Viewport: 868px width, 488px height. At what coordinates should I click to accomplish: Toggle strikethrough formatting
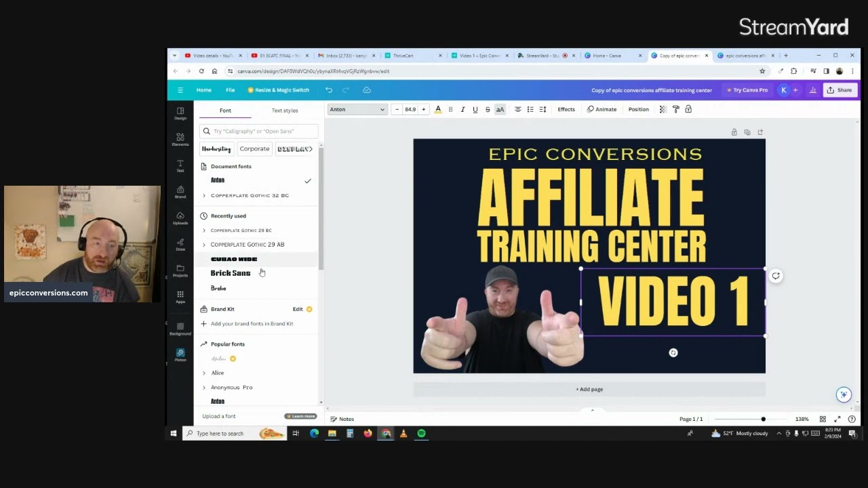pyautogui.click(x=487, y=109)
